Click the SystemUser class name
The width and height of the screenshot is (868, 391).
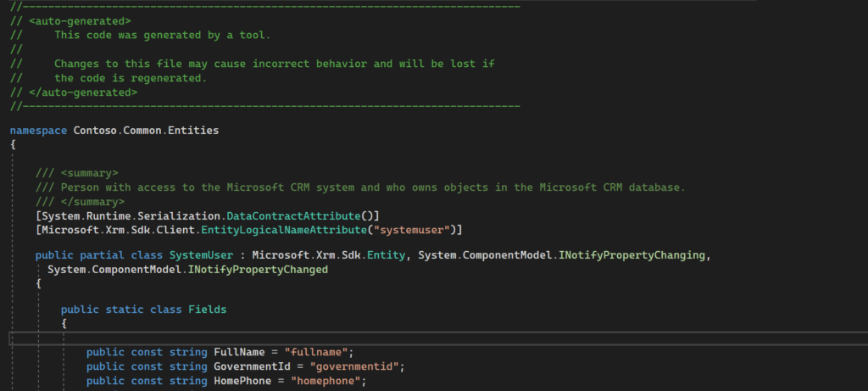(x=199, y=254)
